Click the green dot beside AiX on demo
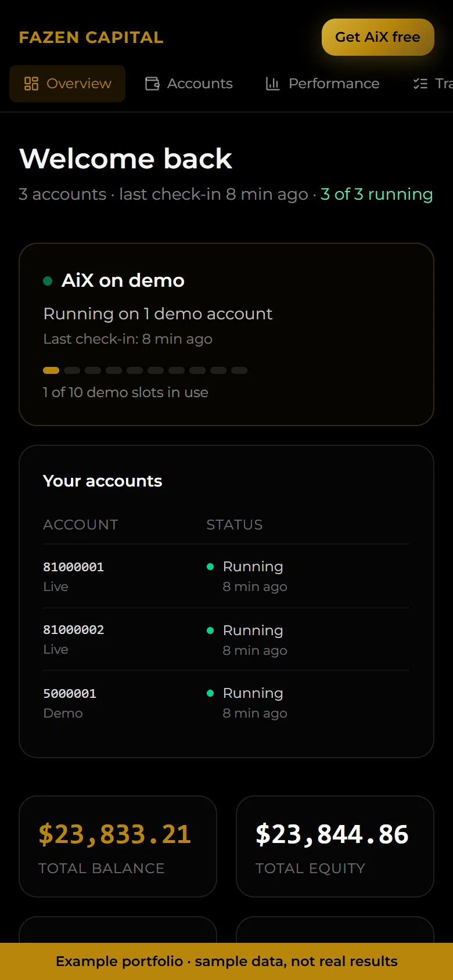This screenshot has width=453, height=980. tap(48, 281)
